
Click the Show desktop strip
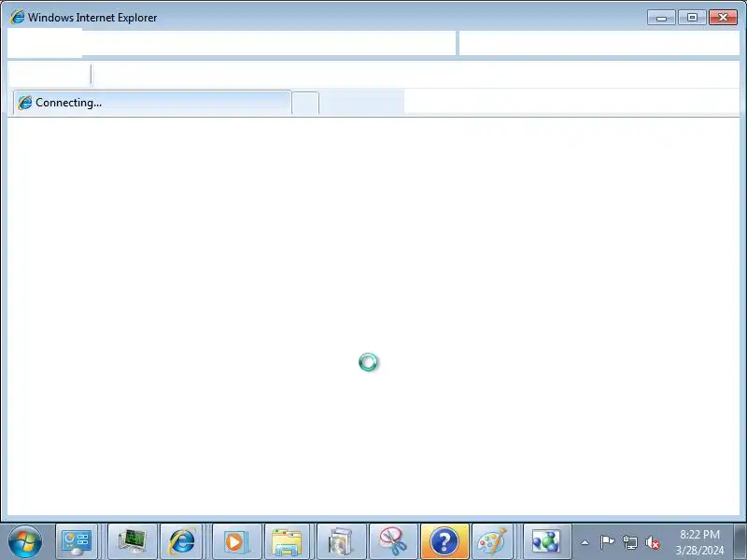[740, 542]
